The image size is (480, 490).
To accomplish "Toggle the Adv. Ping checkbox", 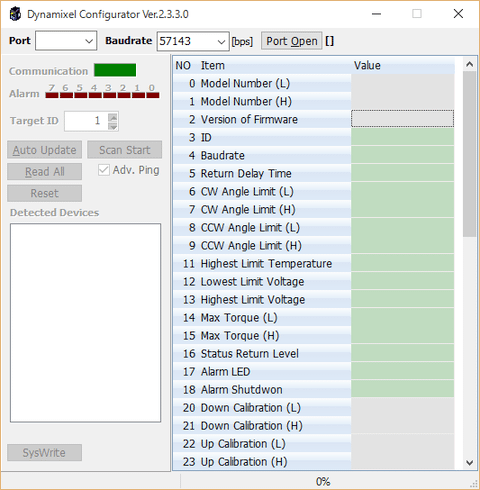I will (x=104, y=170).
